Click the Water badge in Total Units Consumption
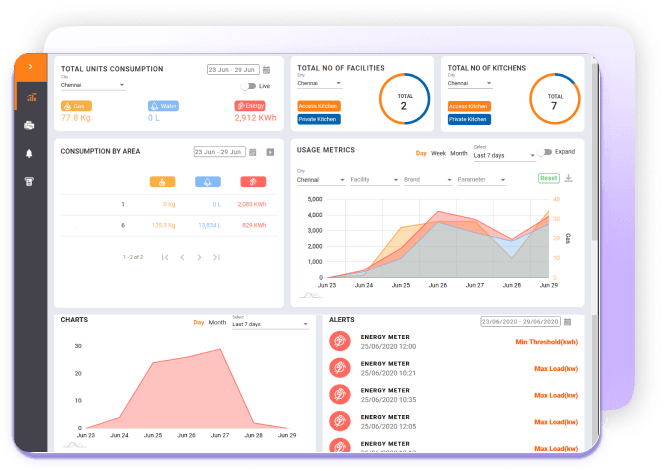The height and width of the screenshot is (471, 665). [x=163, y=106]
